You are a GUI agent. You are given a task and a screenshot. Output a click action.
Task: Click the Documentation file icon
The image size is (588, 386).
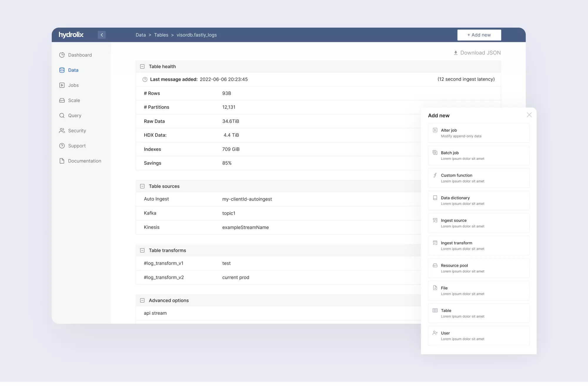click(62, 161)
